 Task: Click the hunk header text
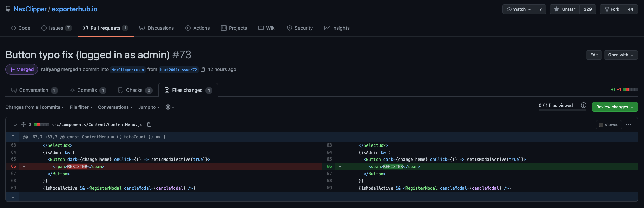click(x=94, y=137)
